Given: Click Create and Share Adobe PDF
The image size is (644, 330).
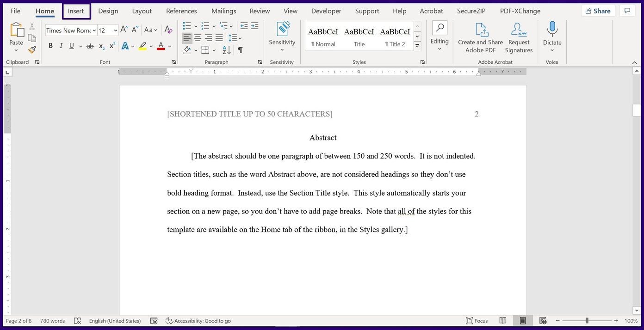Looking at the screenshot, I should coord(480,38).
